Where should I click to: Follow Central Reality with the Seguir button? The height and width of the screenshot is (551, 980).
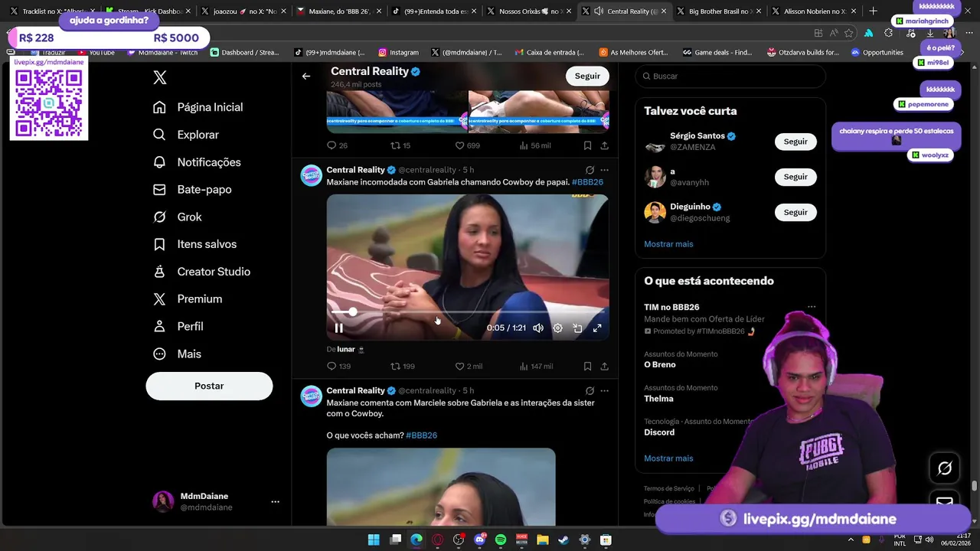587,76
